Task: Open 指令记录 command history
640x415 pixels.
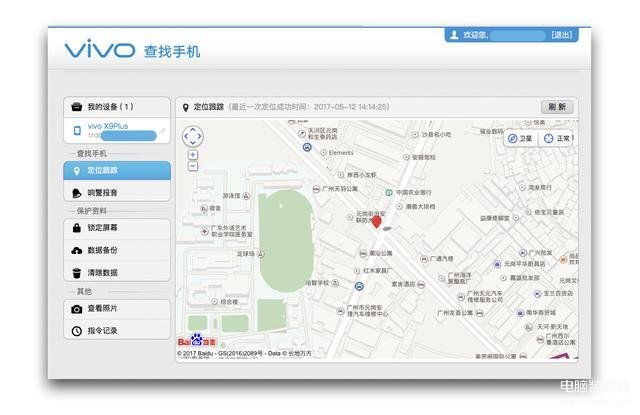Action: point(117,331)
